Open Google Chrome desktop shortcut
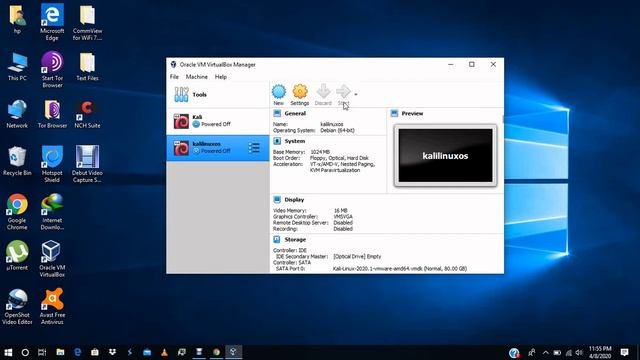Viewport: 640px width, 360px height. [x=17, y=211]
